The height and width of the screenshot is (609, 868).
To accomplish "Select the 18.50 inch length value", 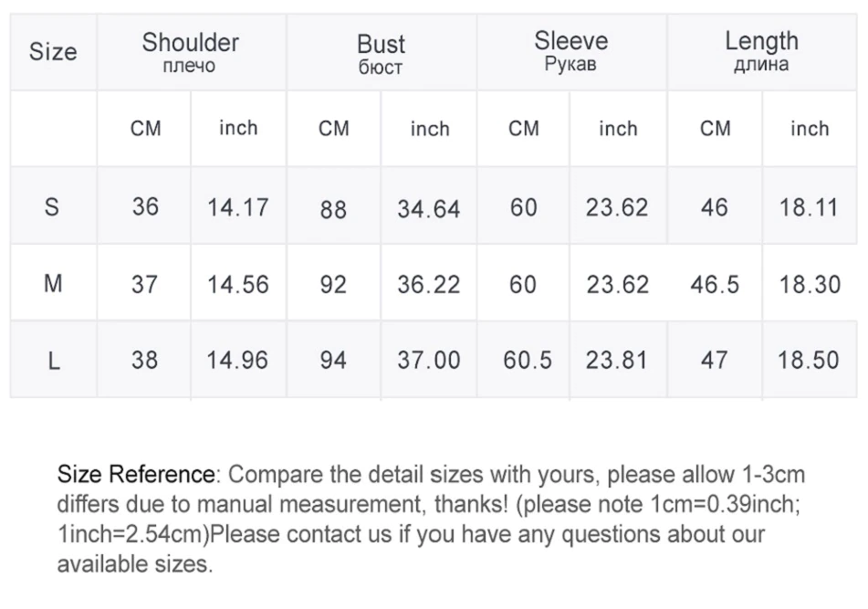I will (809, 361).
